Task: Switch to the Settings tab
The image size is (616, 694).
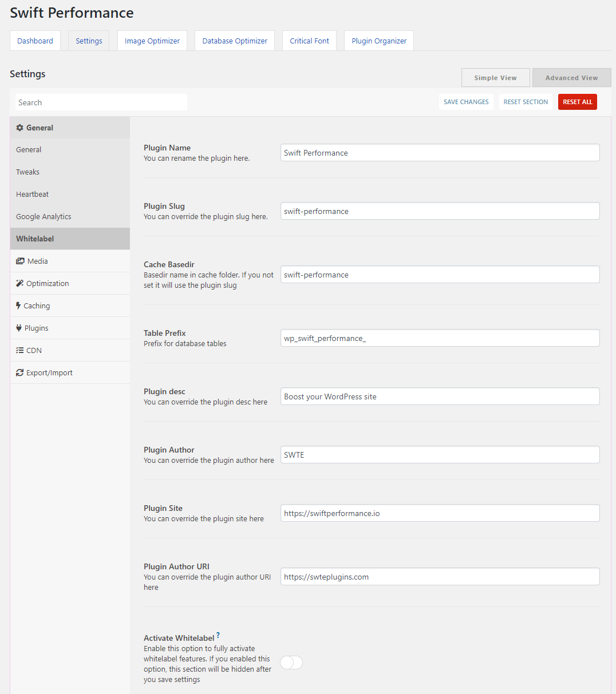Action: pyautogui.click(x=89, y=41)
